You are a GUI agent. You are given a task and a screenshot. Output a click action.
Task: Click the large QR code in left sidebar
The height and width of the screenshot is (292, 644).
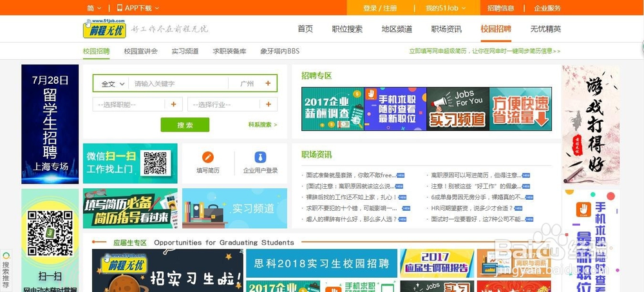(x=50, y=233)
